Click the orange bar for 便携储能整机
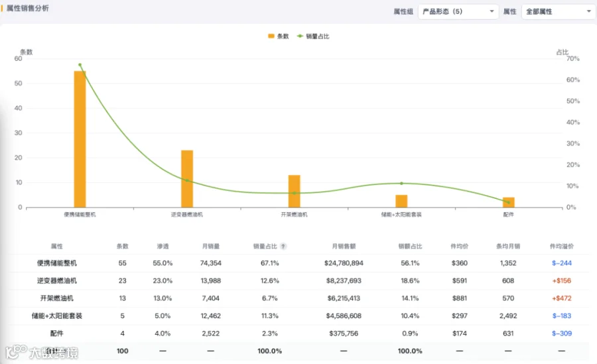Screen dimensions: 597x364 pyautogui.click(x=80, y=139)
